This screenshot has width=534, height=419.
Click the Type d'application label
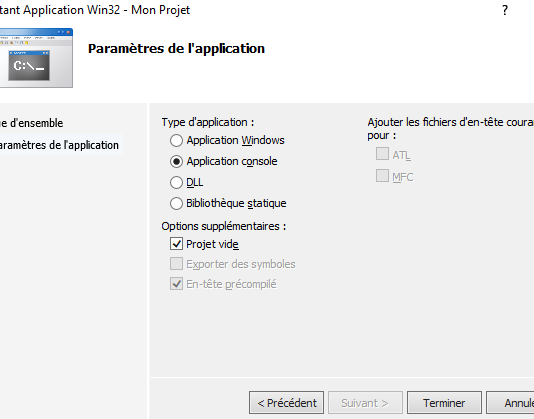[208, 122]
